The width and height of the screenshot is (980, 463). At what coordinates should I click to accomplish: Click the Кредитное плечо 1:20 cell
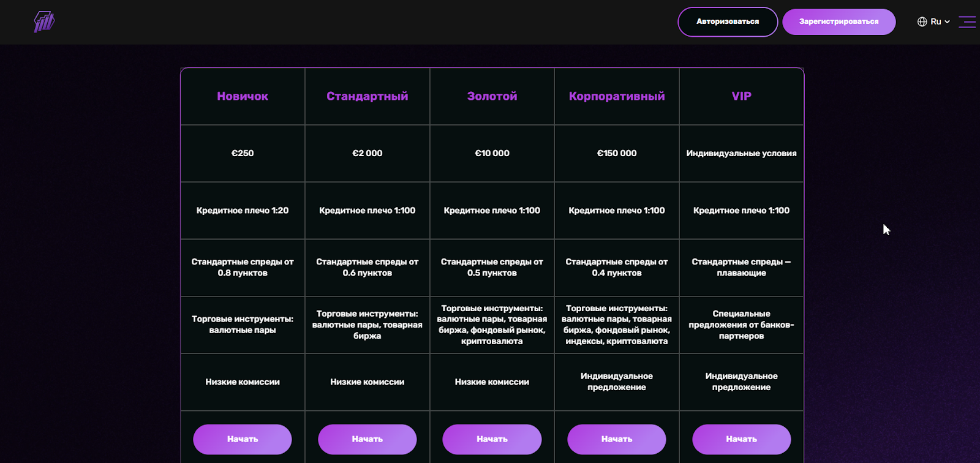point(243,211)
